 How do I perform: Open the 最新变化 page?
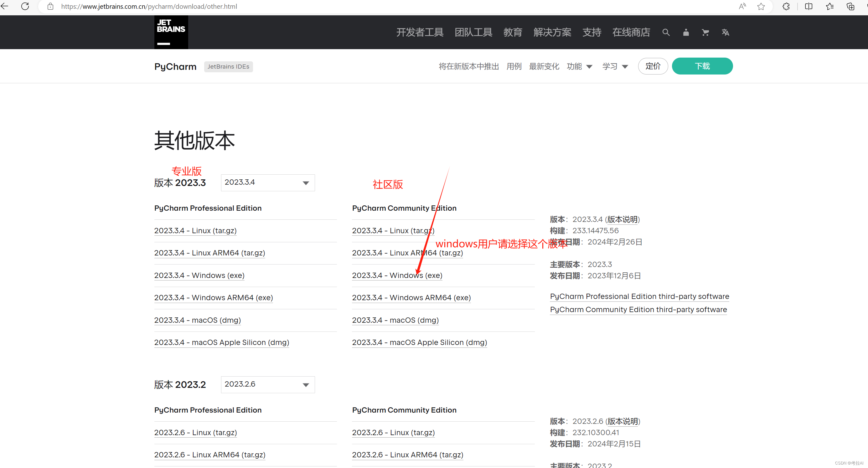tap(544, 66)
